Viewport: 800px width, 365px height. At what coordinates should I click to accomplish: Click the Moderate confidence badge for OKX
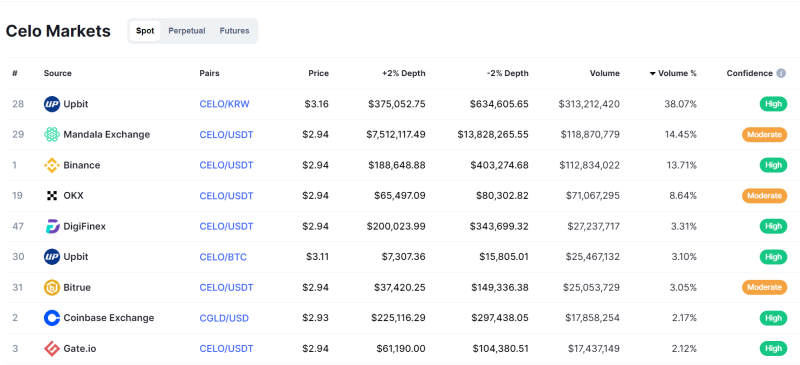click(x=764, y=196)
